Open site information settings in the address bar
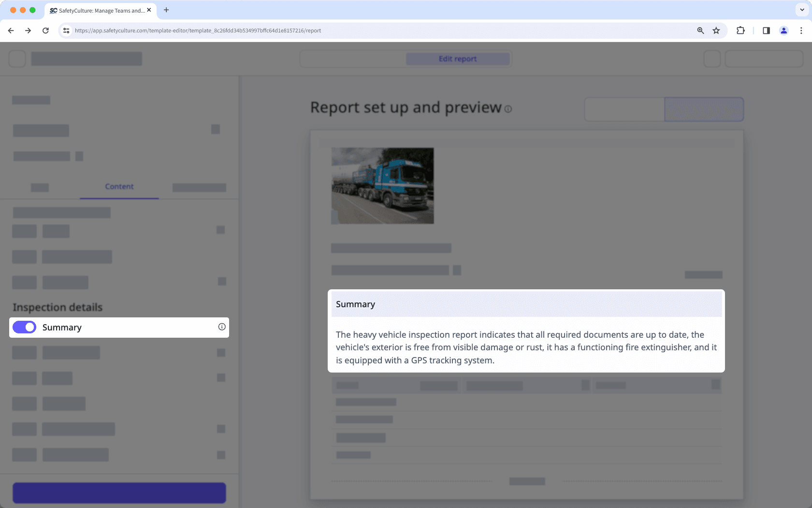This screenshot has width=812, height=508. (x=66, y=30)
